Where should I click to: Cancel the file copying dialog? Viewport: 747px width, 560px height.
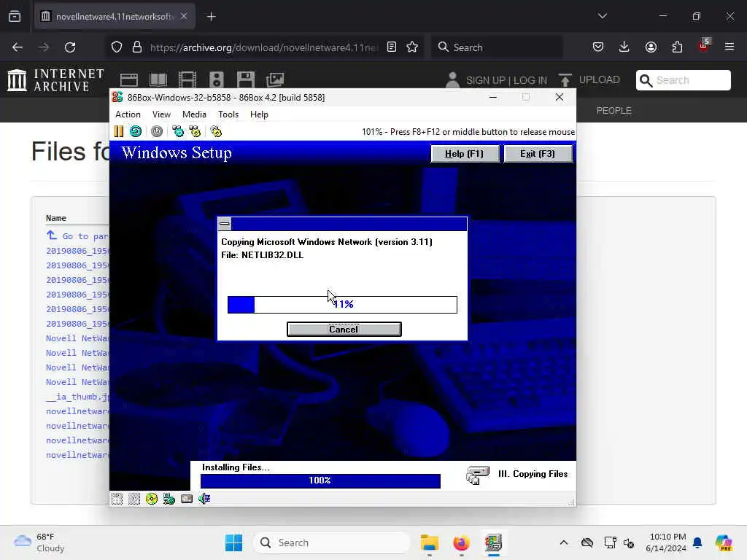(344, 329)
